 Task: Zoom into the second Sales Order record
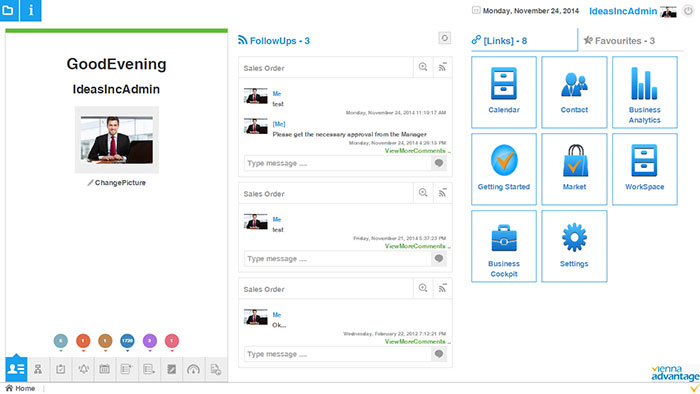(423, 193)
